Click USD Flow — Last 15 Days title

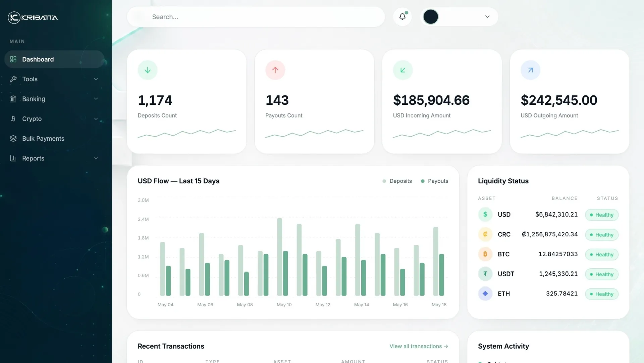[x=178, y=181]
